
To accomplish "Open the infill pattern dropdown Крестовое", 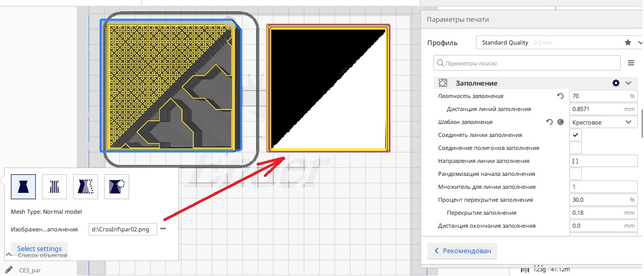I will (603, 122).
